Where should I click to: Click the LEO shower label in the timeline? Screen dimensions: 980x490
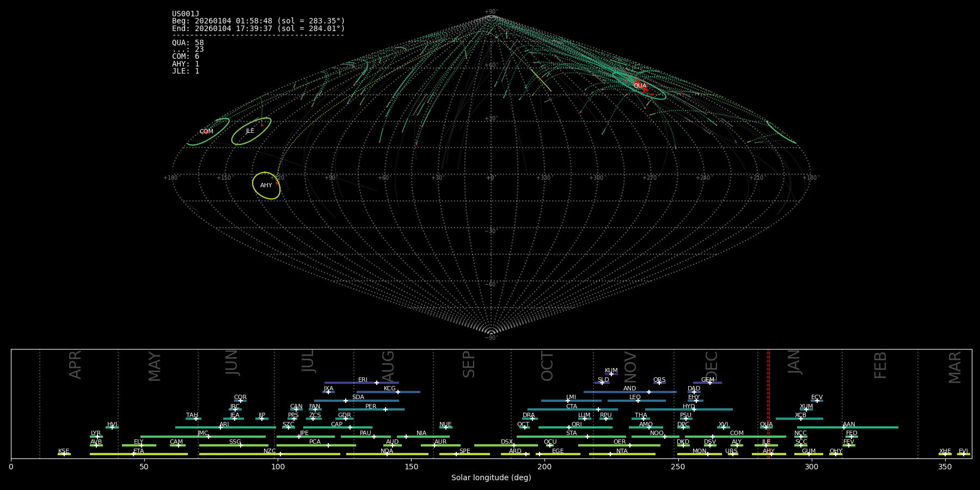click(x=635, y=397)
